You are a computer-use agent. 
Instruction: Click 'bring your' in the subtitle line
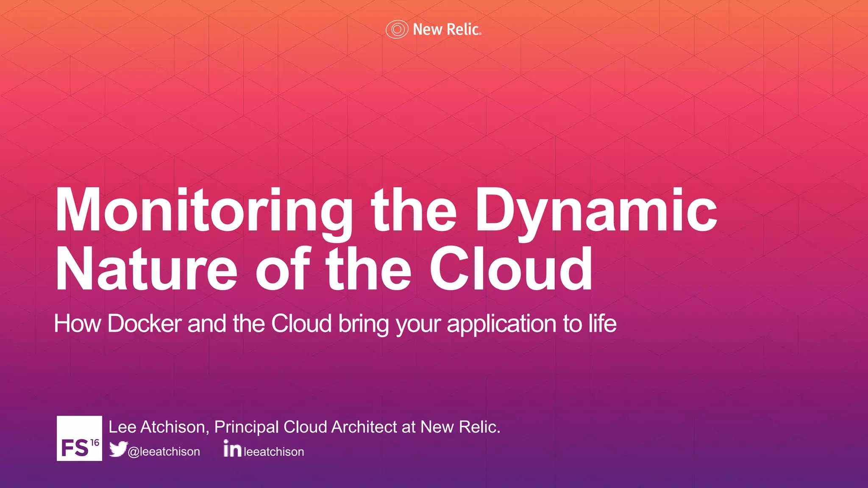[x=389, y=324]
